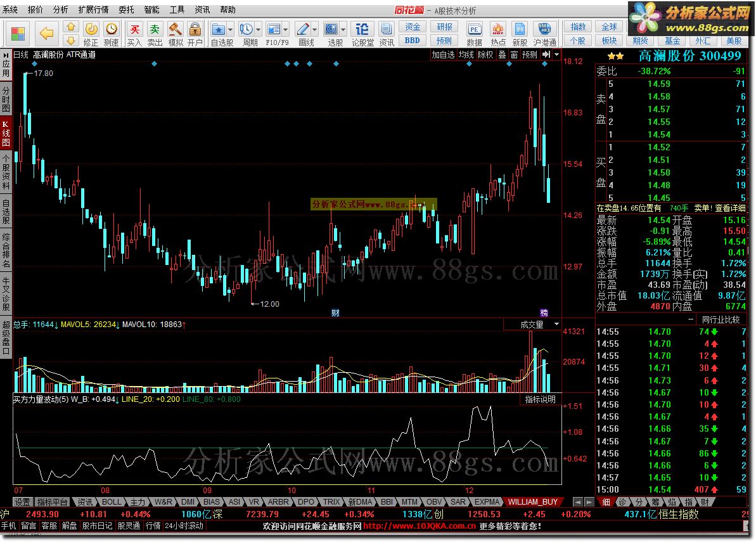Open the 10JQKA website link
Screen dimensions: 756x542
click(x=420, y=526)
